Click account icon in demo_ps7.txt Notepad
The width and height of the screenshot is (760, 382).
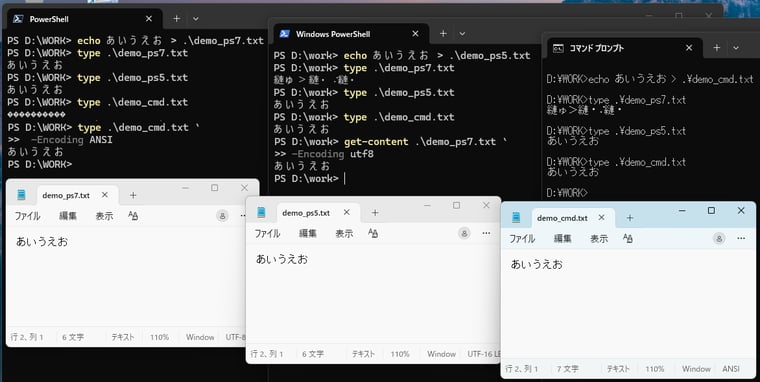point(222,216)
